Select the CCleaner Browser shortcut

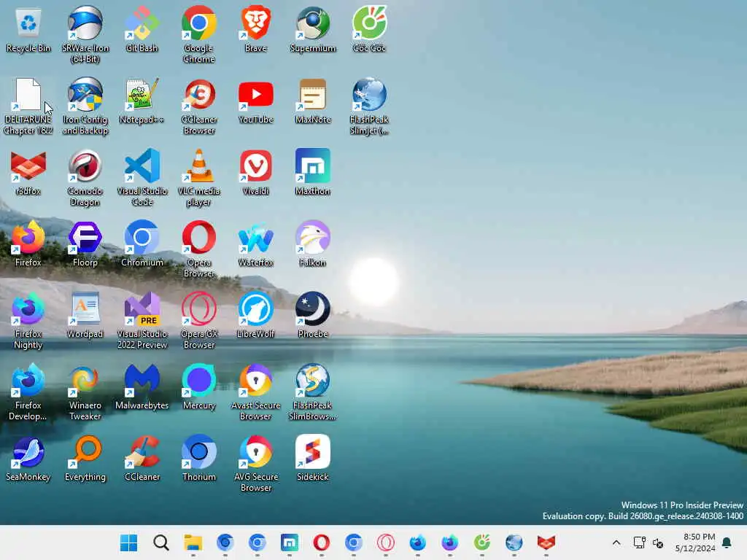[x=199, y=106]
